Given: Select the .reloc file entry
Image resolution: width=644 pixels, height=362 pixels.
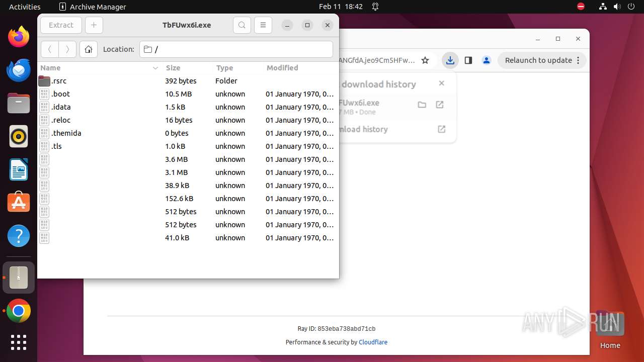Looking at the screenshot, I should (188, 120).
